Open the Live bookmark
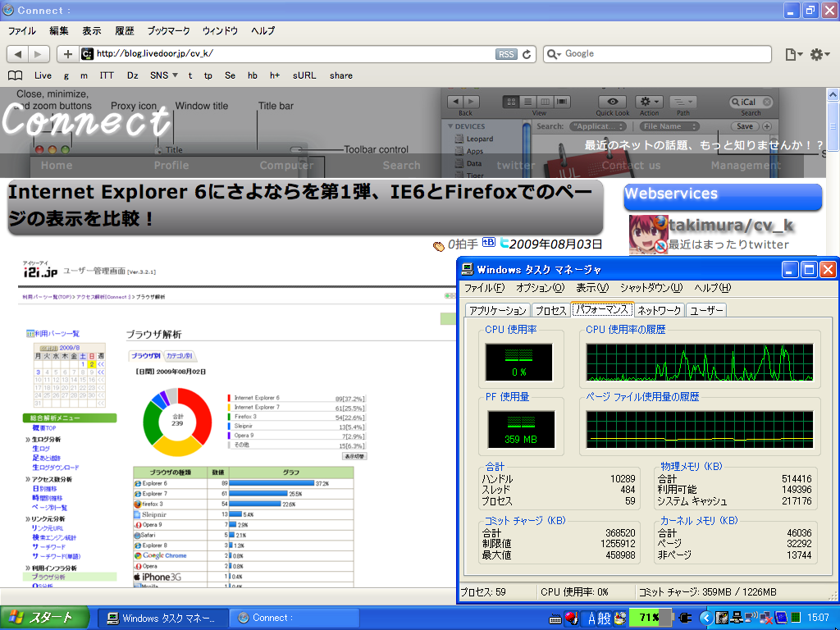Image resolution: width=840 pixels, height=630 pixels. point(43,75)
